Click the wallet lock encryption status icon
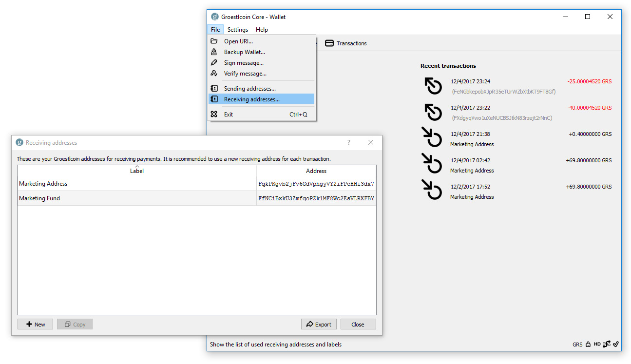631x364 pixels. [588, 344]
